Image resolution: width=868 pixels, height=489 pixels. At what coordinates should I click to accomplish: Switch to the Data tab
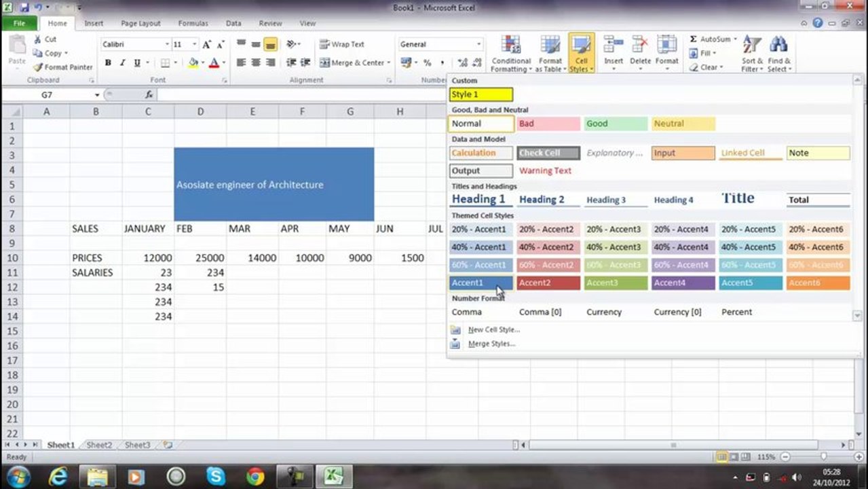tap(233, 23)
